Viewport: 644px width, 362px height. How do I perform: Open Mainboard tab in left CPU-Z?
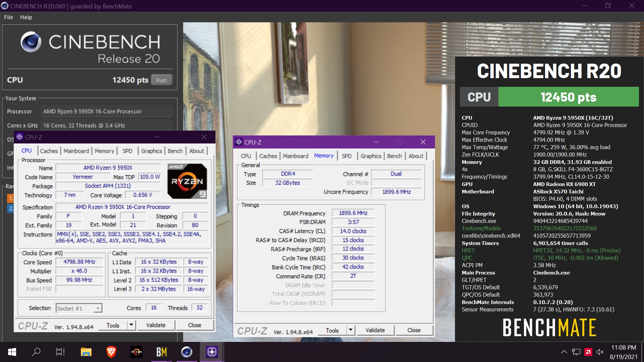coord(76,151)
